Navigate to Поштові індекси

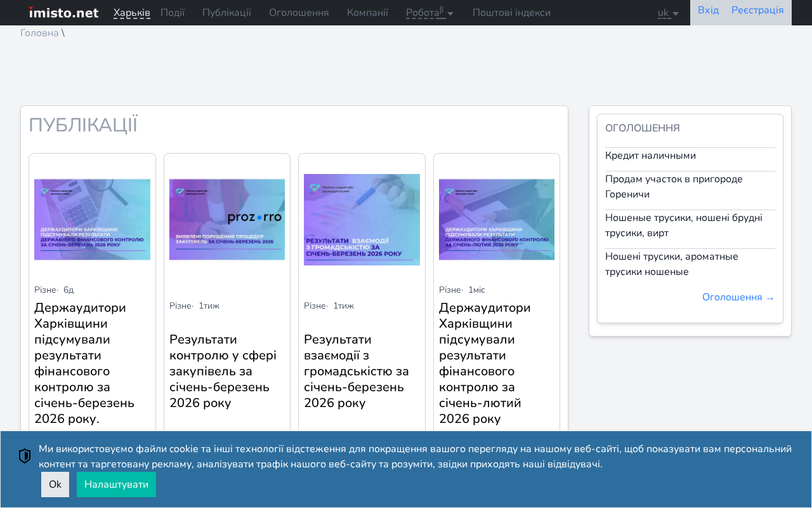coord(511,13)
